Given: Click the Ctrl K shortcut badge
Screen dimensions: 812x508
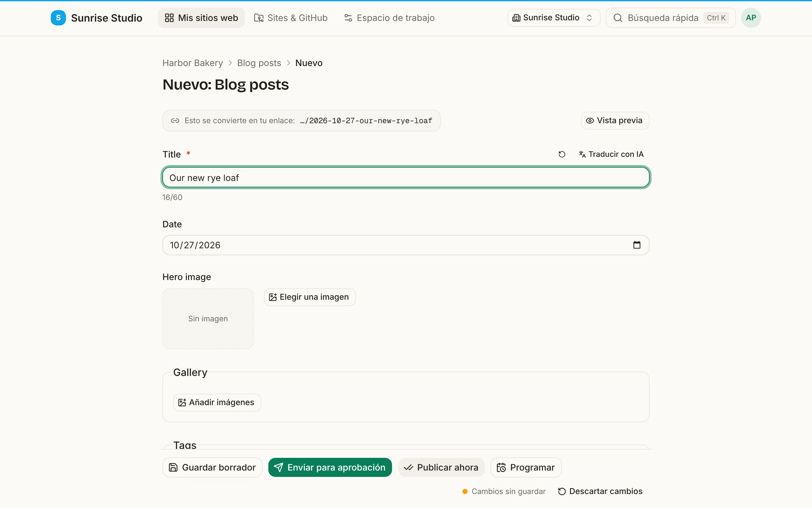Looking at the screenshot, I should [x=716, y=18].
